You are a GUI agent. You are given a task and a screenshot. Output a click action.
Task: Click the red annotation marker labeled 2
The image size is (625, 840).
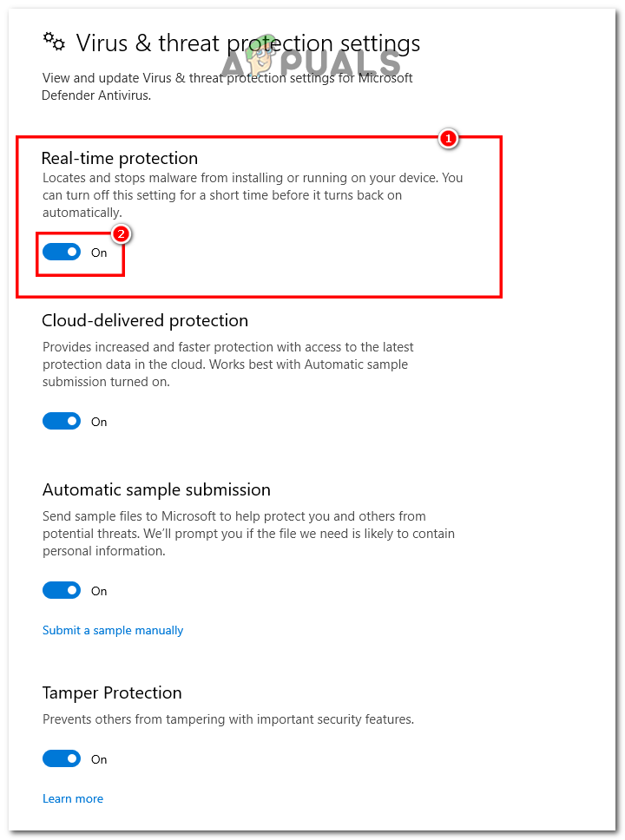point(122,233)
